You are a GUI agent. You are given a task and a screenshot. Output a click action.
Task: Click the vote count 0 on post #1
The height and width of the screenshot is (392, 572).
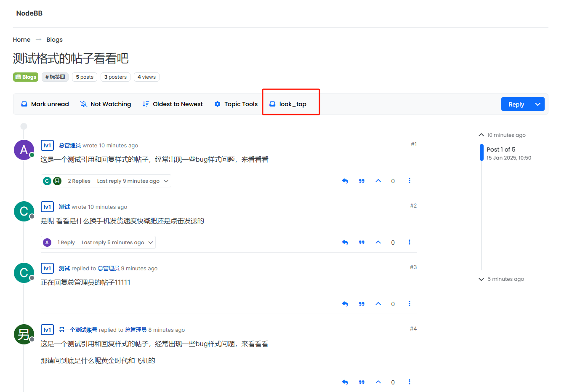(x=393, y=181)
